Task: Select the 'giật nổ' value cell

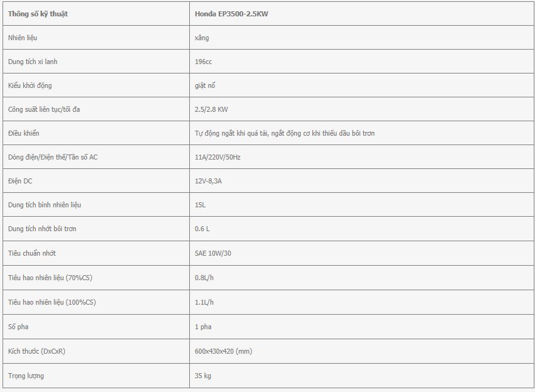Action: pos(361,85)
